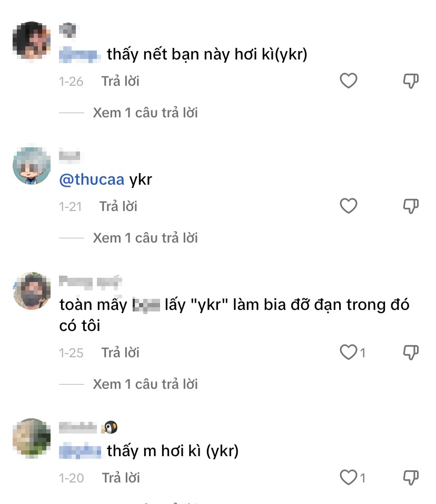This screenshot has width=436, height=504.
Task: Like the first comment about "hơi kì(ykr)"
Action: tap(348, 80)
